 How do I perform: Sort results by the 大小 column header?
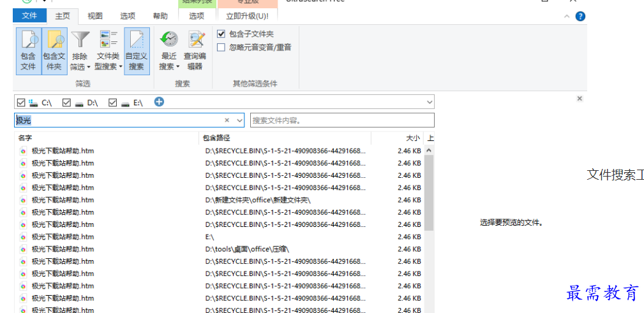click(397, 138)
